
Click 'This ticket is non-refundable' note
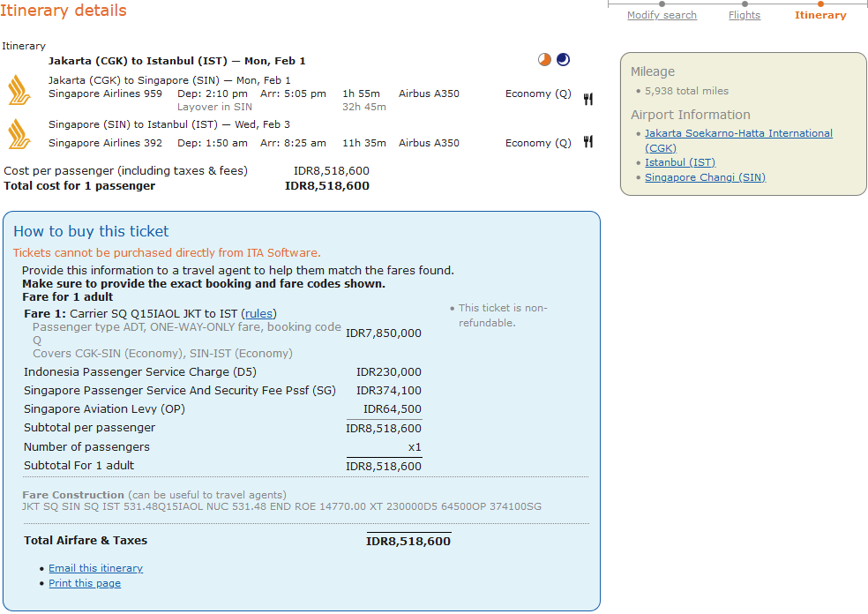[503, 316]
